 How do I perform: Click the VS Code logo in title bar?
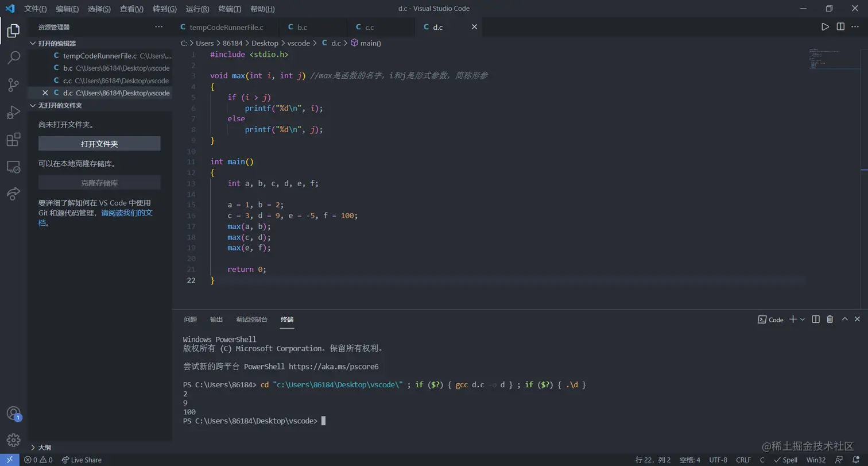[10, 9]
